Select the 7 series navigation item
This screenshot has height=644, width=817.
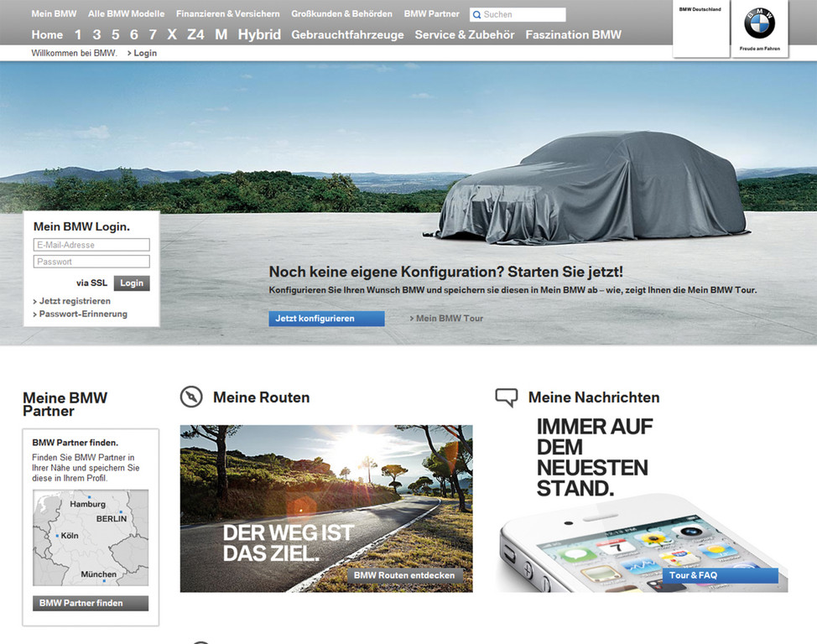(x=153, y=35)
